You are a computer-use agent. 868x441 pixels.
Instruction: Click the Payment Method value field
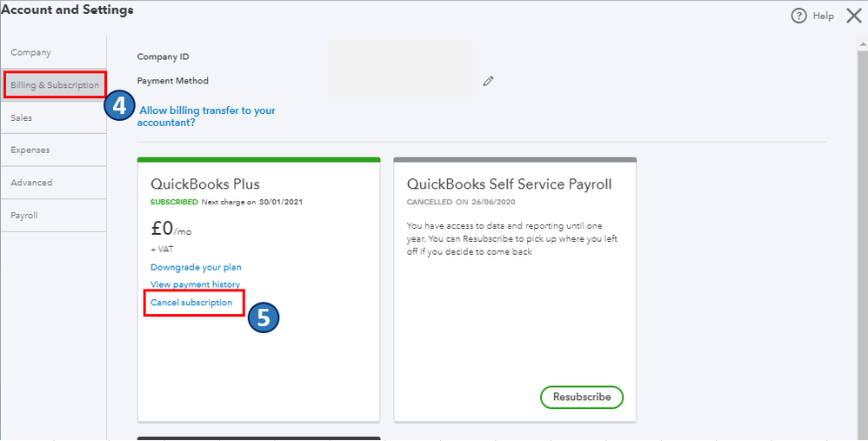400,81
